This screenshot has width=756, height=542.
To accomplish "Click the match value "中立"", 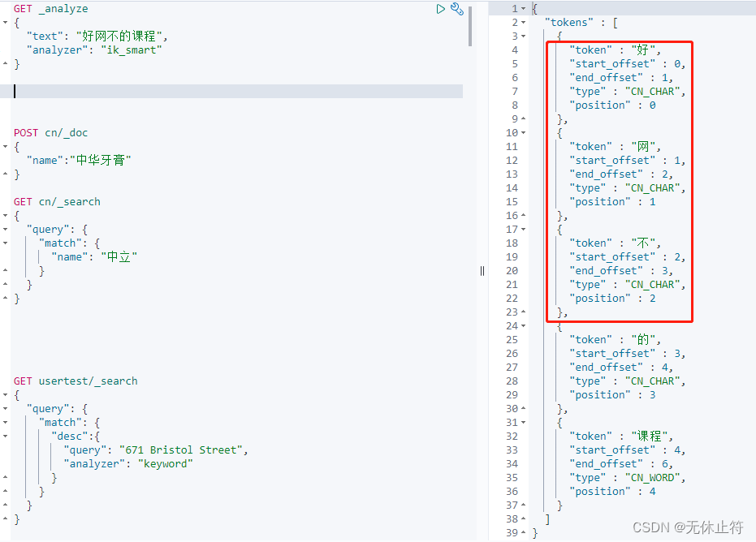I will [119, 256].
